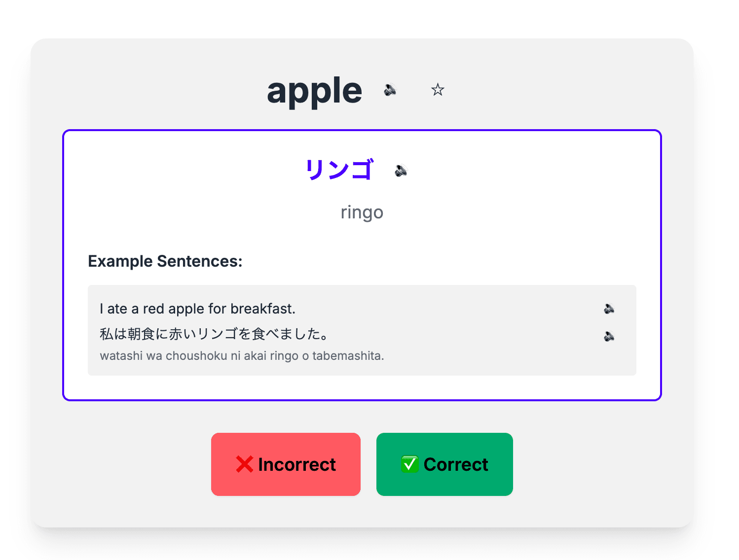Click "I ate a red apple for breakfast."
Screen dimensions: 739x560
tap(197, 309)
